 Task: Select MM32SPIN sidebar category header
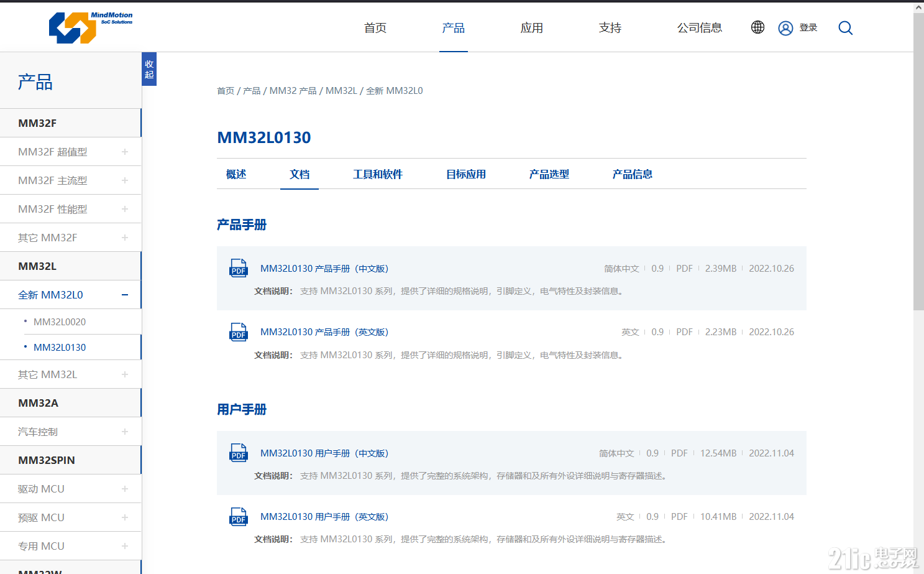pyautogui.click(x=70, y=460)
